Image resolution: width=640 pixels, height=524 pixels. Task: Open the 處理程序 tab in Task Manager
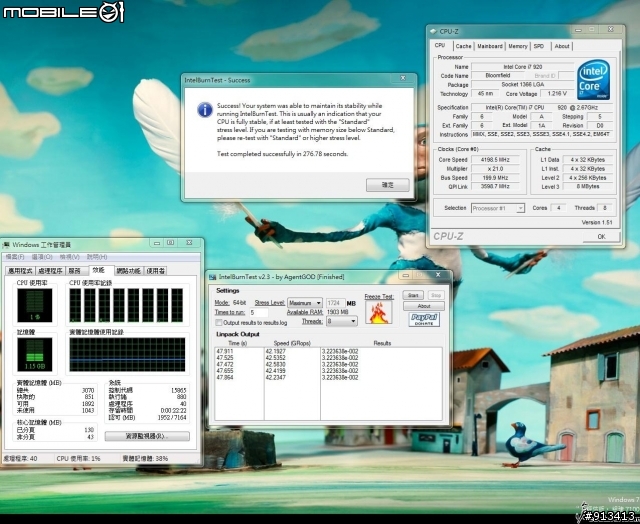50,271
